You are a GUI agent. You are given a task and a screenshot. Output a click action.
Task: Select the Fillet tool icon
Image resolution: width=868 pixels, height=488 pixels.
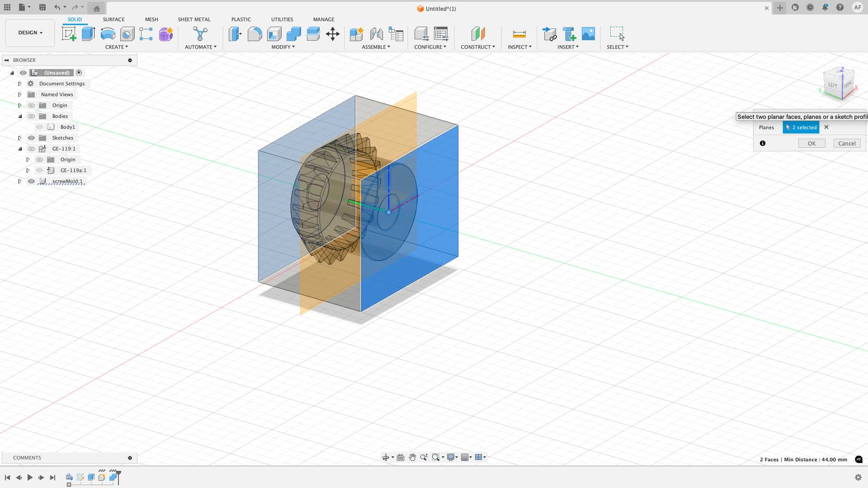(x=255, y=34)
